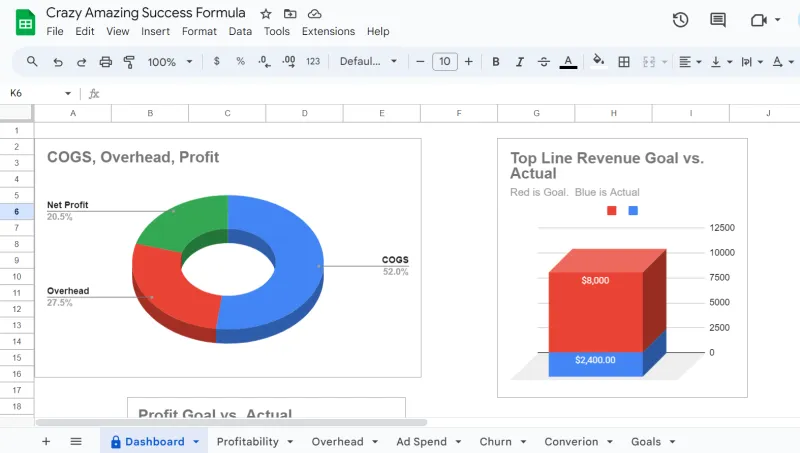This screenshot has width=800, height=453.
Task: Decrease decimal places
Action: [x=264, y=62]
